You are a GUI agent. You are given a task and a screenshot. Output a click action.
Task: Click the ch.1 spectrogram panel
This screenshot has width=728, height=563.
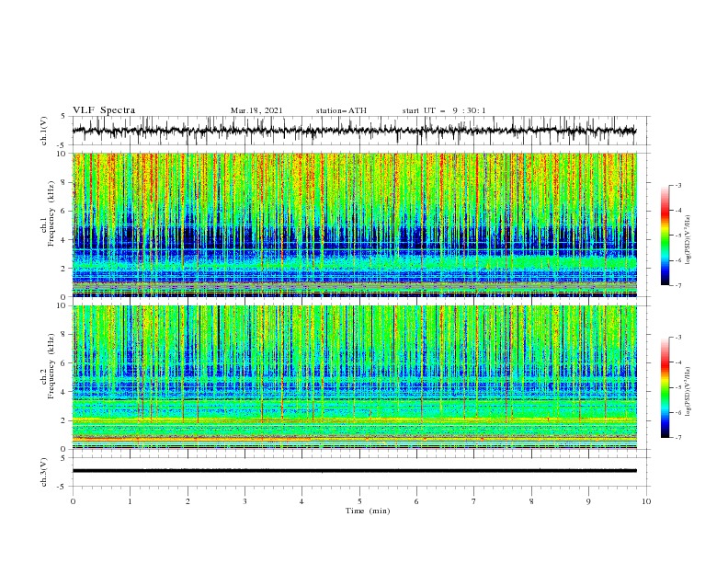click(354, 224)
